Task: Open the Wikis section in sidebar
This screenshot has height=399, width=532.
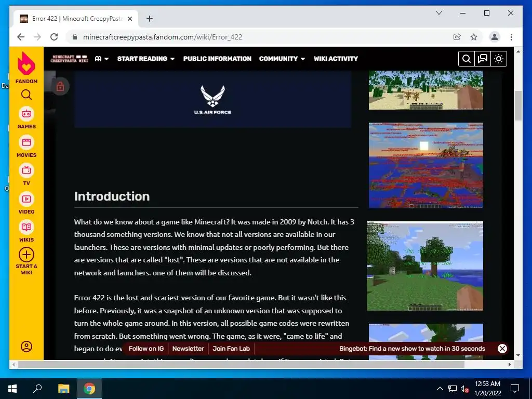Action: coord(26,231)
